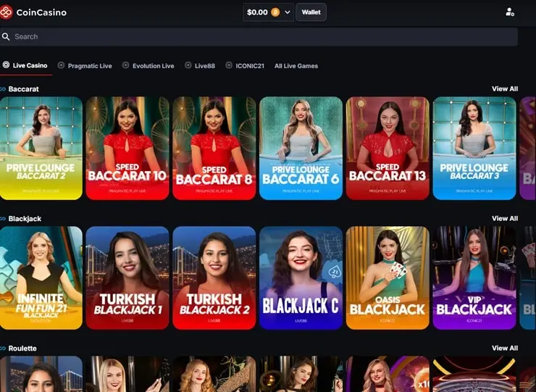The width and height of the screenshot is (536, 392).
Task: Click the Bitcoin coin icon in balance
Action: point(275,12)
